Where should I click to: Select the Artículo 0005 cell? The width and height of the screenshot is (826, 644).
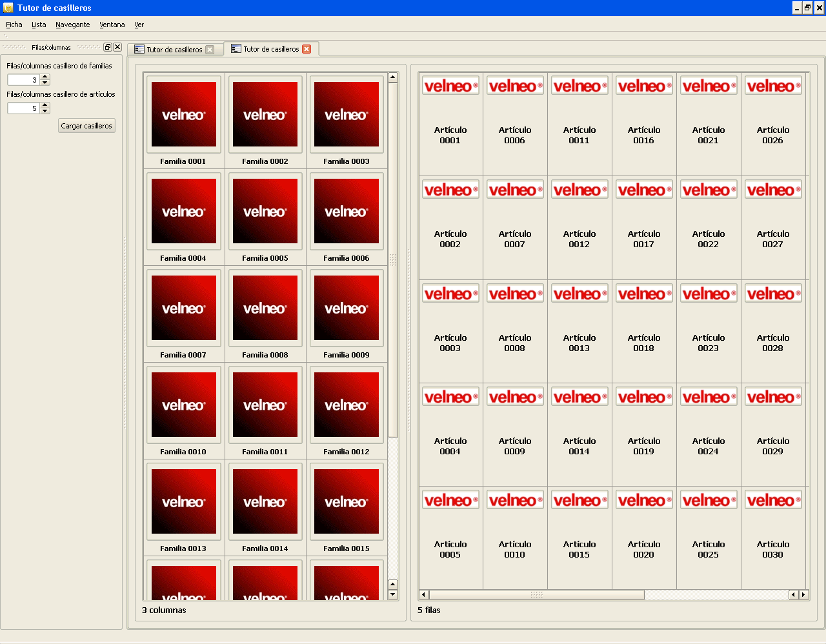click(x=450, y=538)
